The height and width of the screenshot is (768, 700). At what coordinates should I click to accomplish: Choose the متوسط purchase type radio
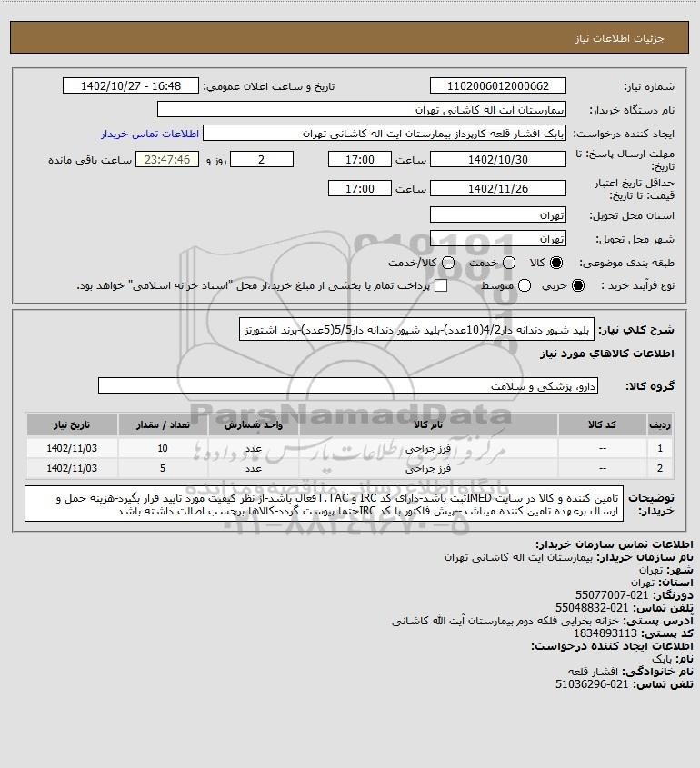pyautogui.click(x=525, y=285)
